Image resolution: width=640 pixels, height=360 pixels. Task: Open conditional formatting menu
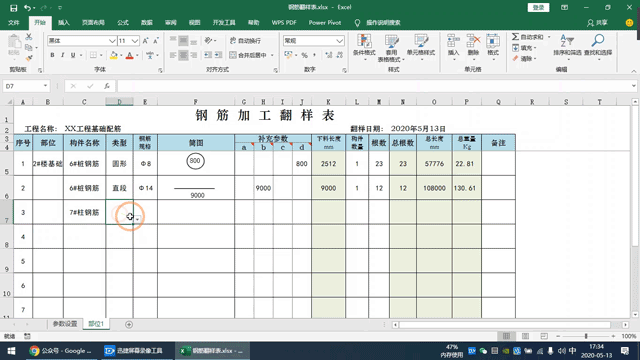(x=364, y=47)
